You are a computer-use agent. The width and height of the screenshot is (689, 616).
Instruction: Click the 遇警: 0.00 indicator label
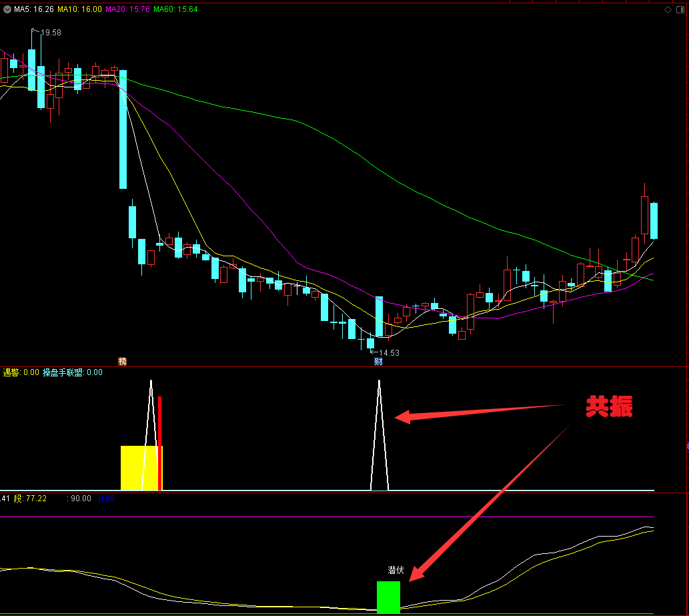pyautogui.click(x=21, y=372)
